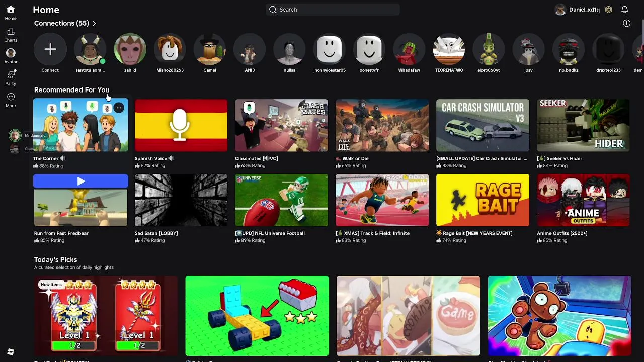Open the New Items Level 1 card
The width and height of the screenshot is (644, 362).
click(106, 316)
